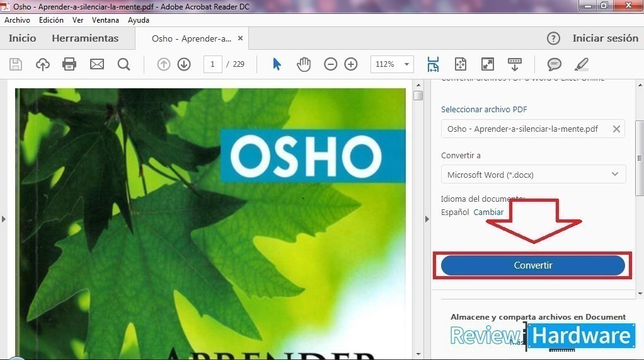The height and width of the screenshot is (360, 644).
Task: Zoom in with plus icon
Action: tap(351, 64)
